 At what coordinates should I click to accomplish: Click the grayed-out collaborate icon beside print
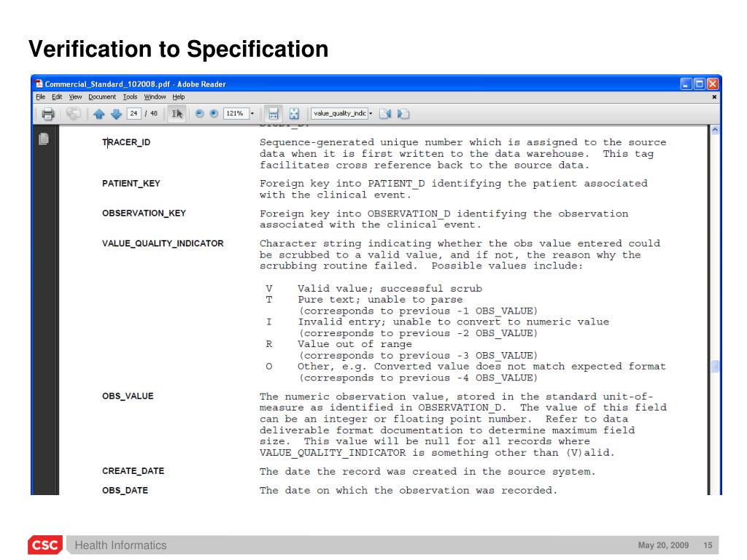73,114
